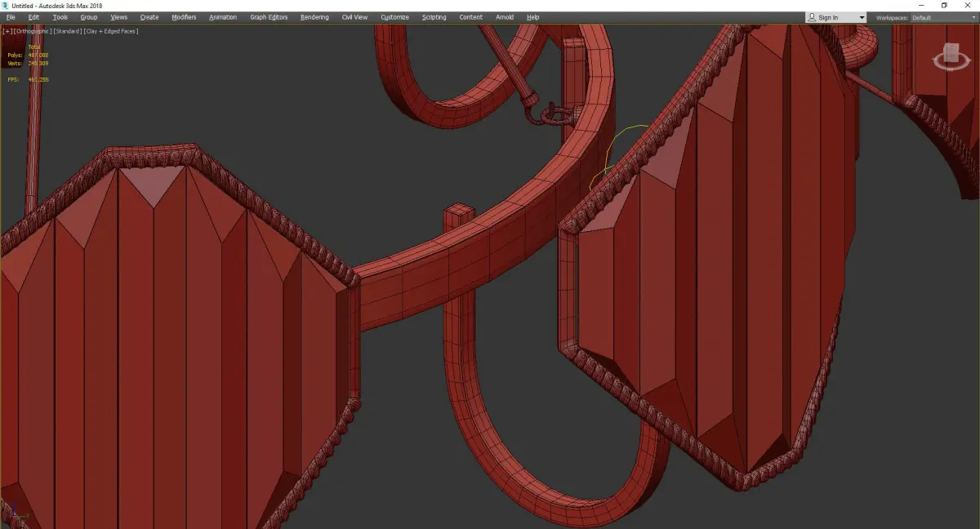
Task: Open the Workspaces Default dropdown
Action: coord(944,17)
